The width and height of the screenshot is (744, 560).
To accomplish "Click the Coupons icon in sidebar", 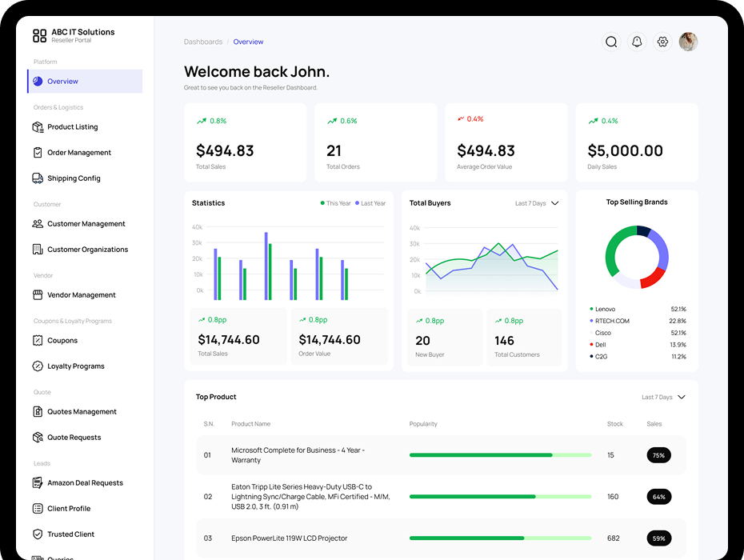I will point(38,341).
